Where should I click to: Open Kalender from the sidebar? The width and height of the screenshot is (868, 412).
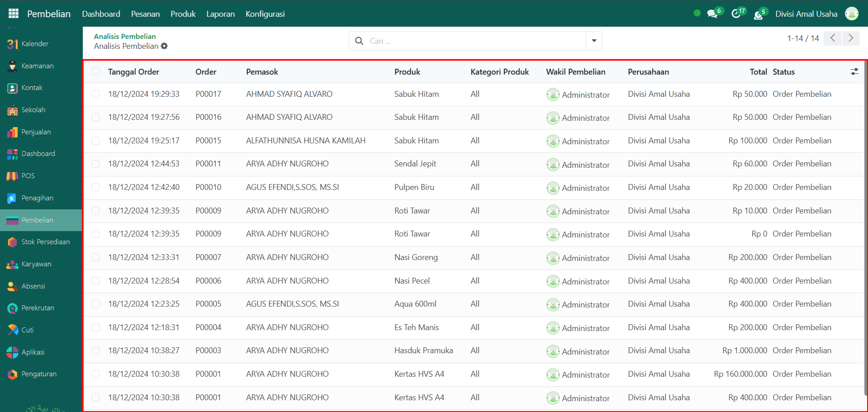(x=35, y=44)
